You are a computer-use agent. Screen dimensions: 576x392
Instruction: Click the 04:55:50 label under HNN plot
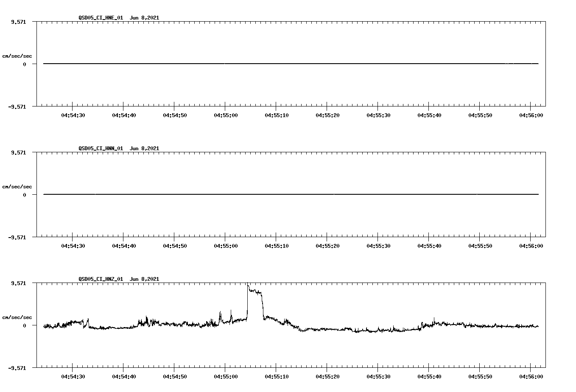(x=480, y=246)
